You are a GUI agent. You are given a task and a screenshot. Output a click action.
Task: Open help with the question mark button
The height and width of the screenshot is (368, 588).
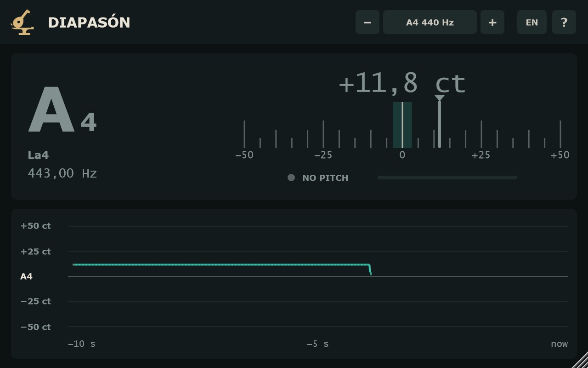coord(564,22)
